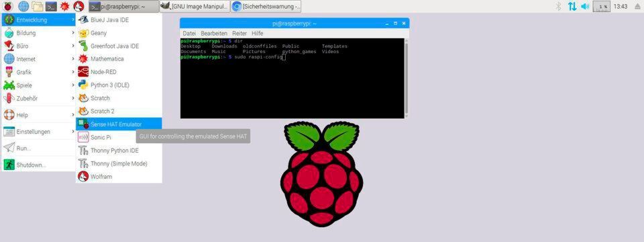Click the CPU usage monitor
The image size is (644, 242).
[x=601, y=6]
